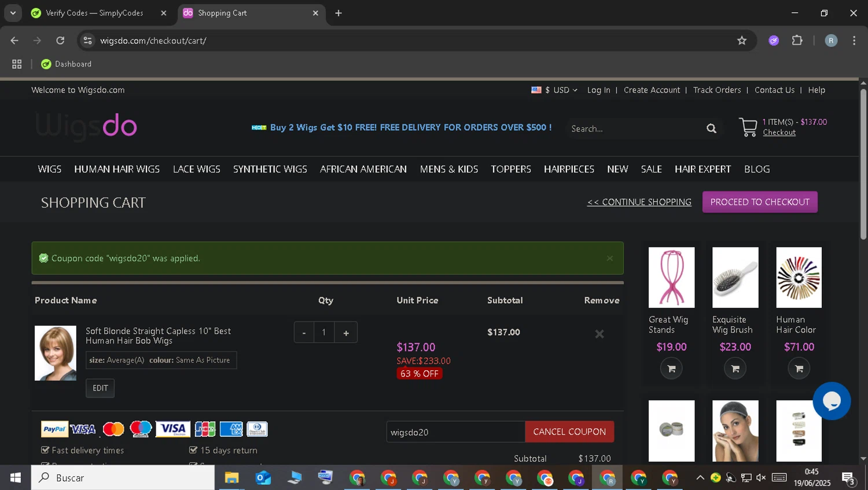
Task: Open Exquisite Wig Brush product image
Action: click(735, 278)
